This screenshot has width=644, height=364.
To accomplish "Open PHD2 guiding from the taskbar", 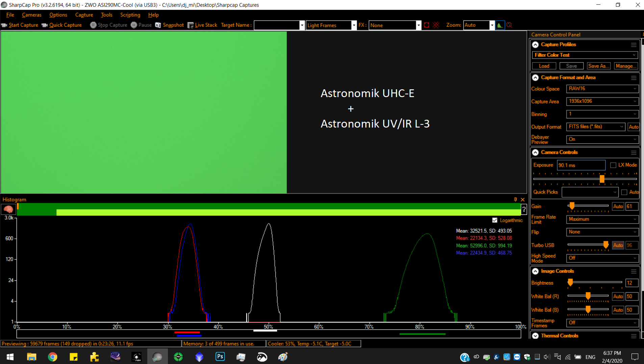I will pos(178,357).
